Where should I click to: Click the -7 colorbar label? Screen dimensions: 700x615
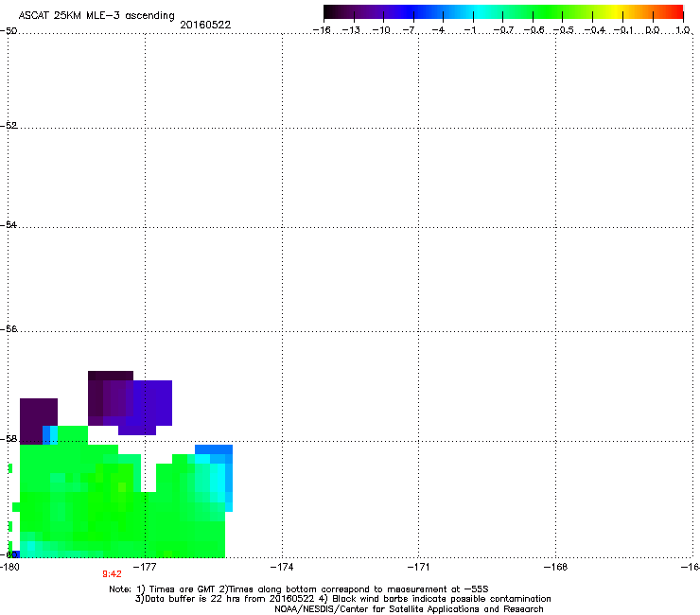pos(410,30)
